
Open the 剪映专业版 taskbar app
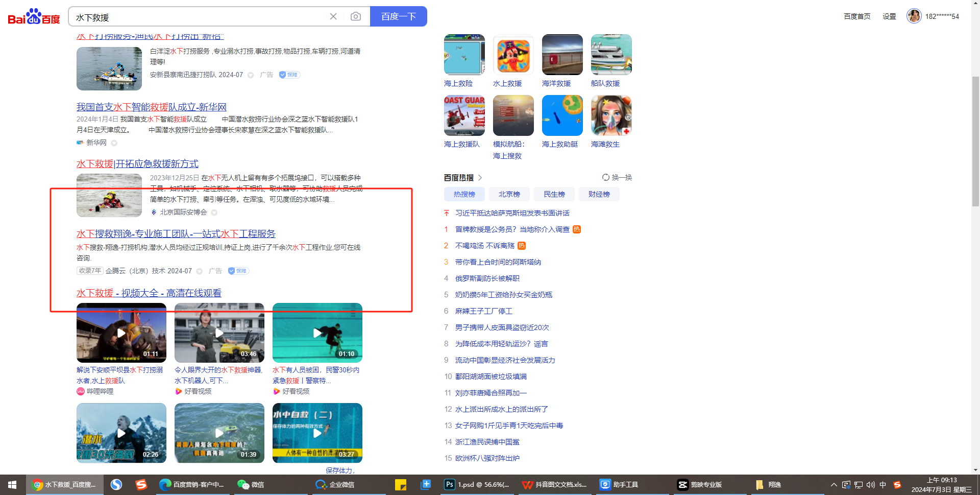point(700,484)
